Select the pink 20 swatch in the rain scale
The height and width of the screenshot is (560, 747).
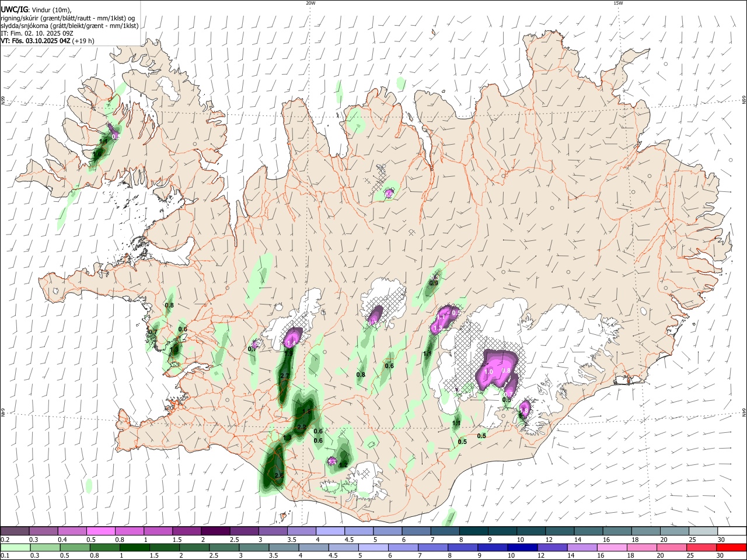point(672,547)
